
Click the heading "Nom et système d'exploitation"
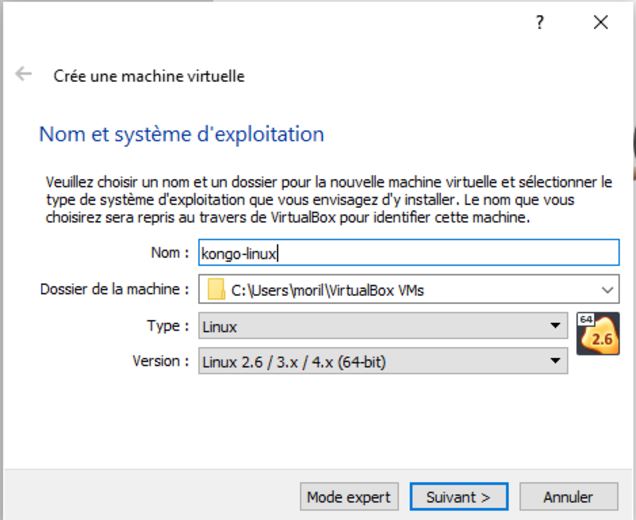coord(181,134)
